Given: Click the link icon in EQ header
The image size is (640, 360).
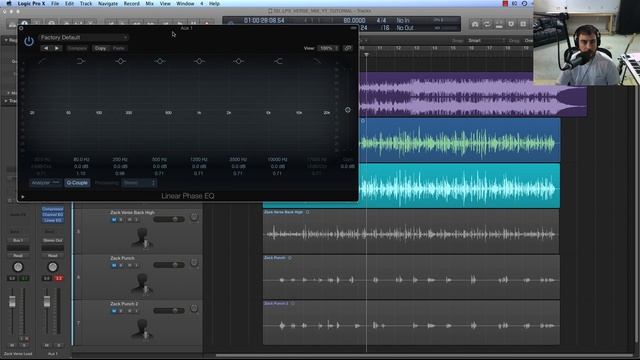Looking at the screenshot, I should click(x=348, y=48).
